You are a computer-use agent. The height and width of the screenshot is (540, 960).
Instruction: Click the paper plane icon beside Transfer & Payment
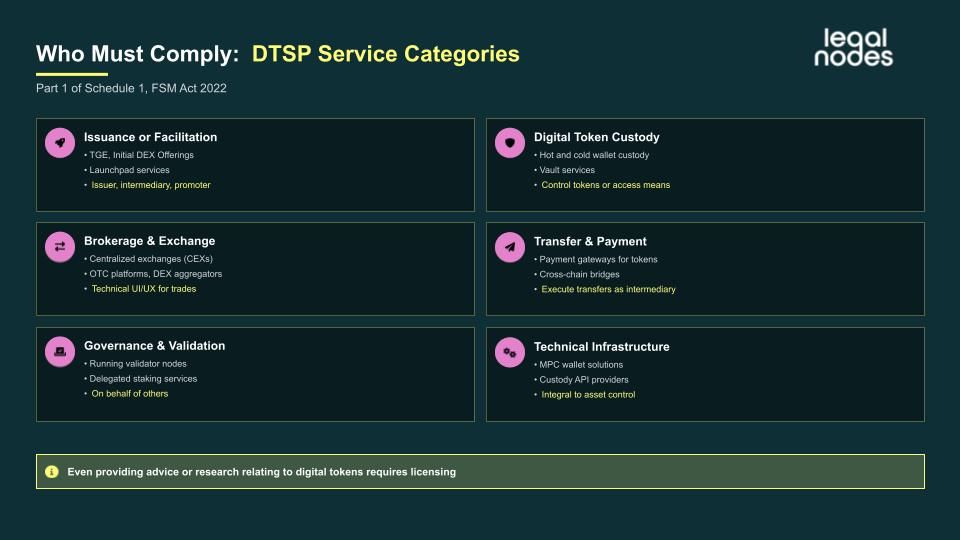510,247
